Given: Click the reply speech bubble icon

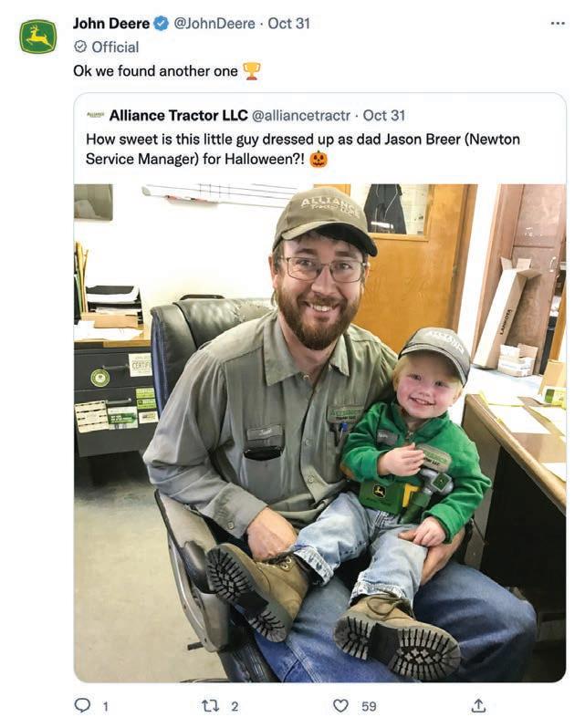Looking at the screenshot, I should 82,705.
